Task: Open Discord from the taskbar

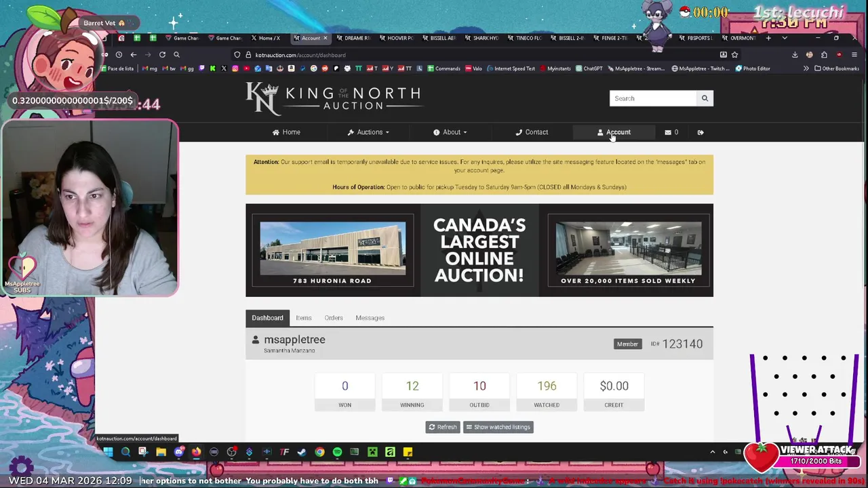Action: (x=178, y=452)
